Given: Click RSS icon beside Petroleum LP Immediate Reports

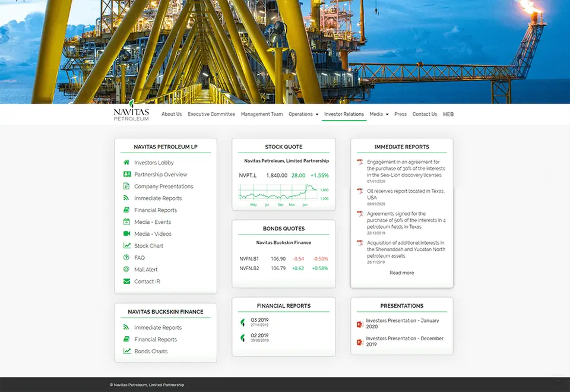Looking at the screenshot, I should (126, 198).
